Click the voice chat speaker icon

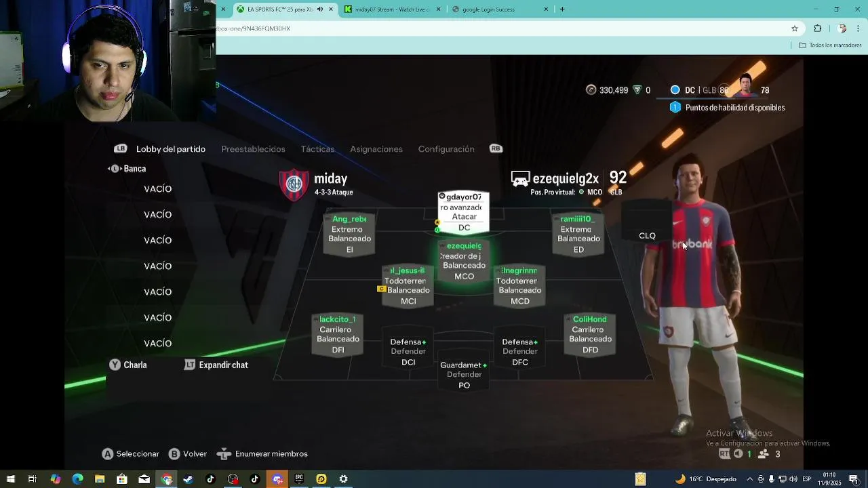coord(738,454)
